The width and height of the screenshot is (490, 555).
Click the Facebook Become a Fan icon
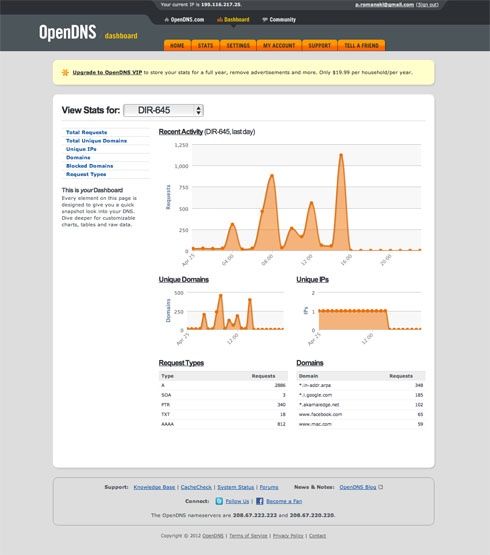pyautogui.click(x=260, y=501)
